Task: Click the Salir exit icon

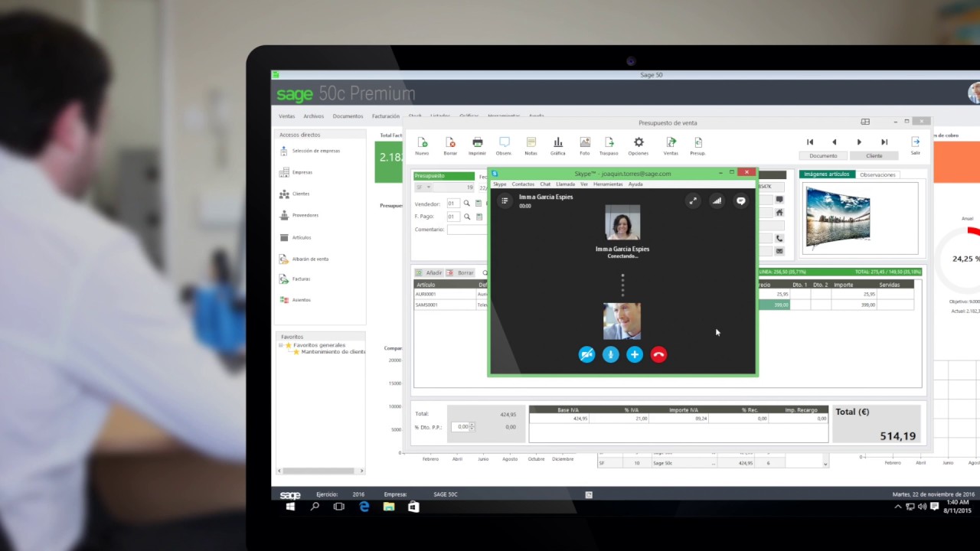Action: click(915, 142)
